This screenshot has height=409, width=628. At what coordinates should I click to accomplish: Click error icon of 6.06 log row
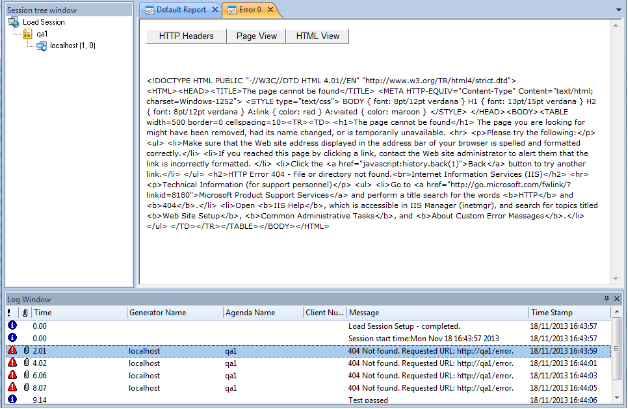point(12,375)
